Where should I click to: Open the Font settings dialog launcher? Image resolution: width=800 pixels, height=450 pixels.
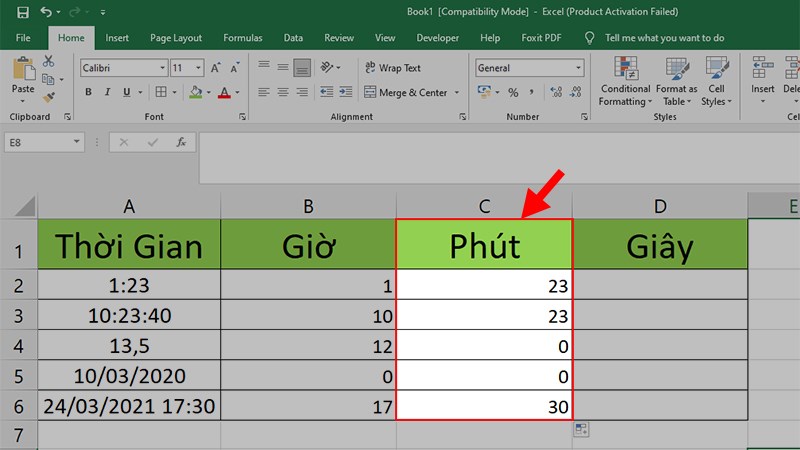tap(242, 117)
